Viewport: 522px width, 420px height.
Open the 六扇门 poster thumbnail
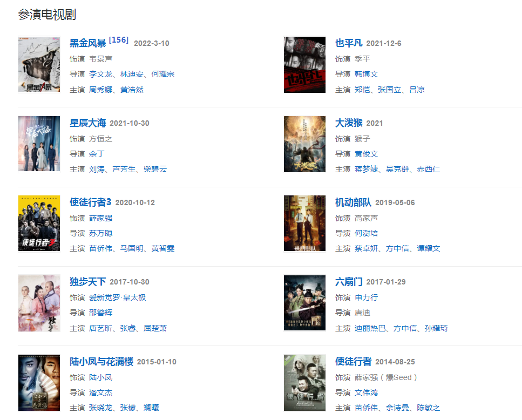click(304, 303)
